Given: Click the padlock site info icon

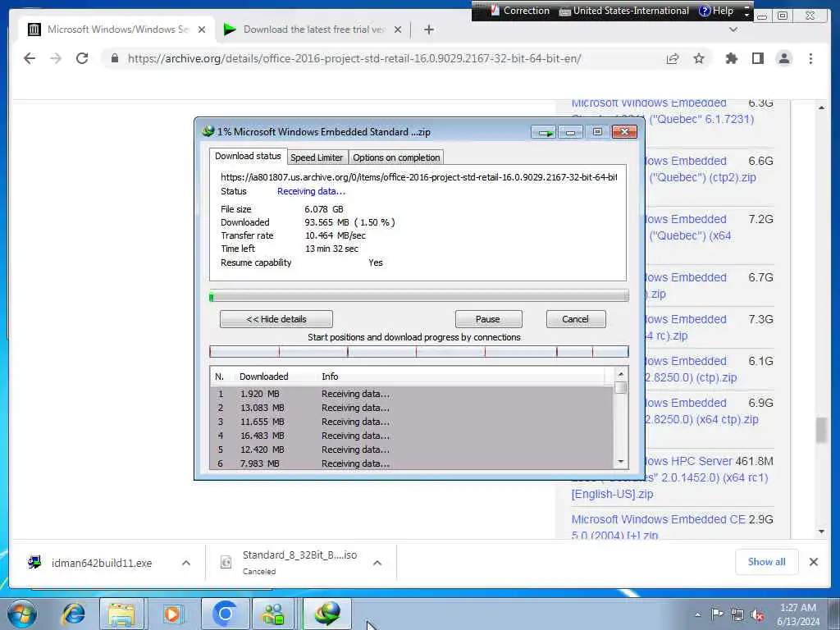Looking at the screenshot, I should (x=114, y=58).
